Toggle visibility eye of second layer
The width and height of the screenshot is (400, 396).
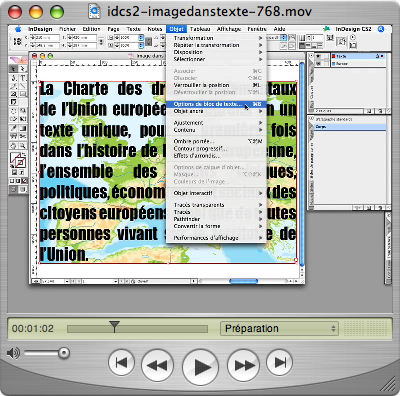click(x=318, y=63)
